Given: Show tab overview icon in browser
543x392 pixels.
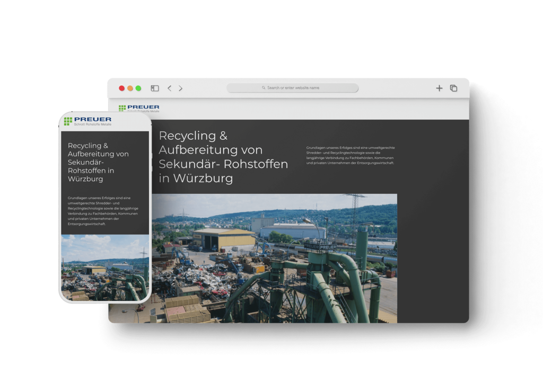Looking at the screenshot, I should tap(454, 88).
